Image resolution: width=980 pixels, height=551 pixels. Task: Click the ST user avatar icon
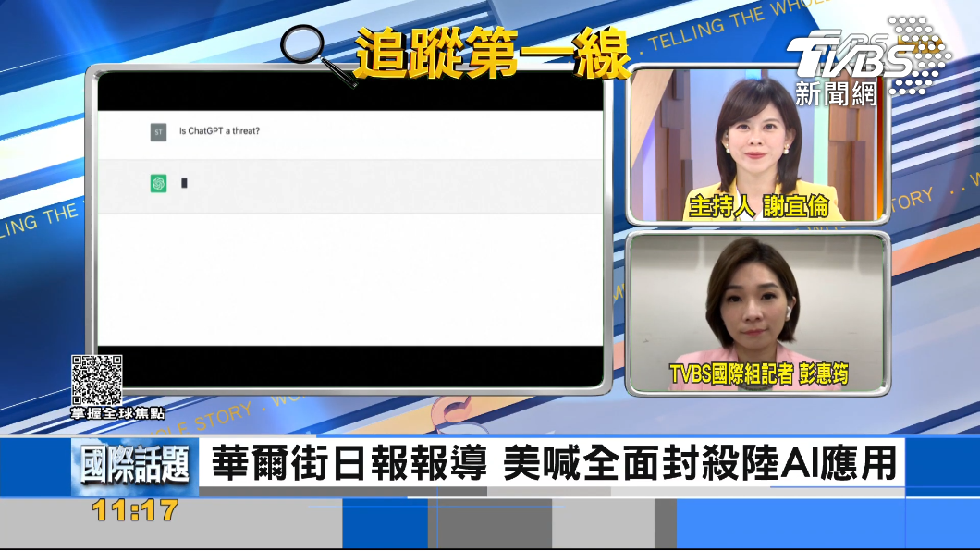click(x=159, y=132)
